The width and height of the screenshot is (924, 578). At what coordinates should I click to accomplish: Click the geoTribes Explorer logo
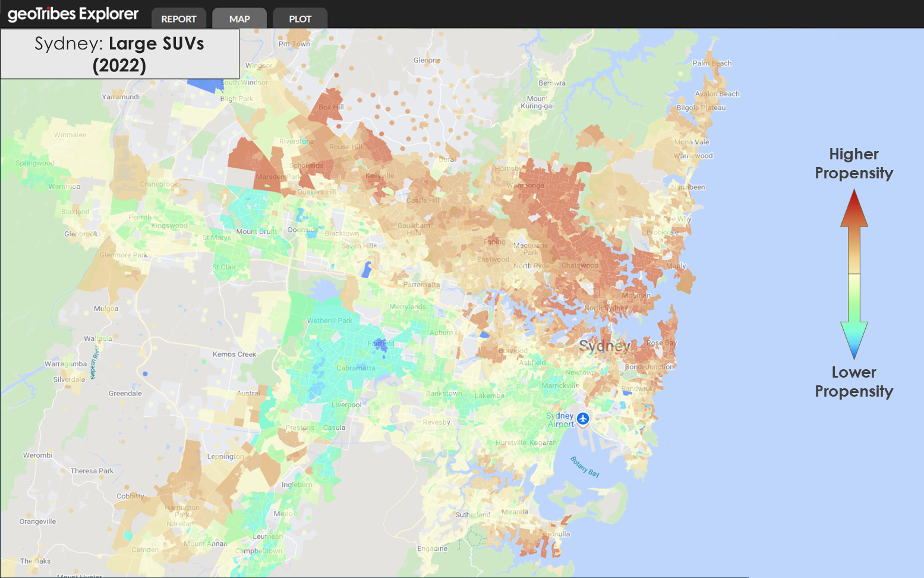click(x=73, y=14)
